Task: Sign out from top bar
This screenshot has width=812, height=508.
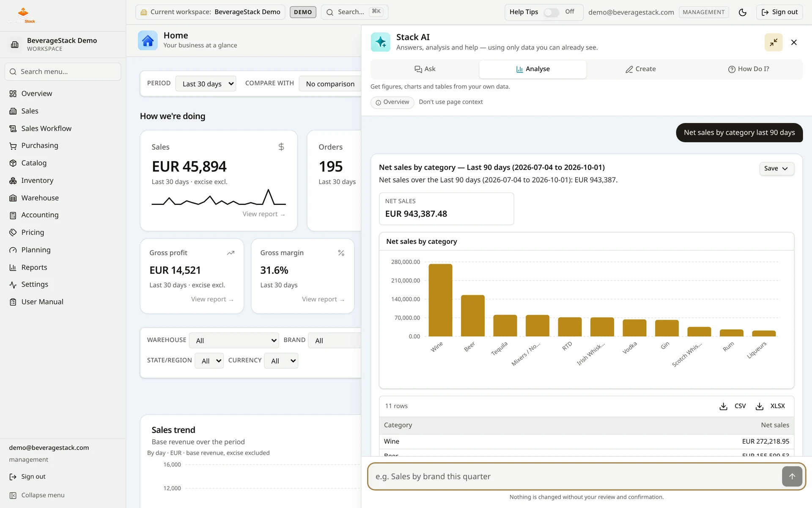Action: coord(779,12)
